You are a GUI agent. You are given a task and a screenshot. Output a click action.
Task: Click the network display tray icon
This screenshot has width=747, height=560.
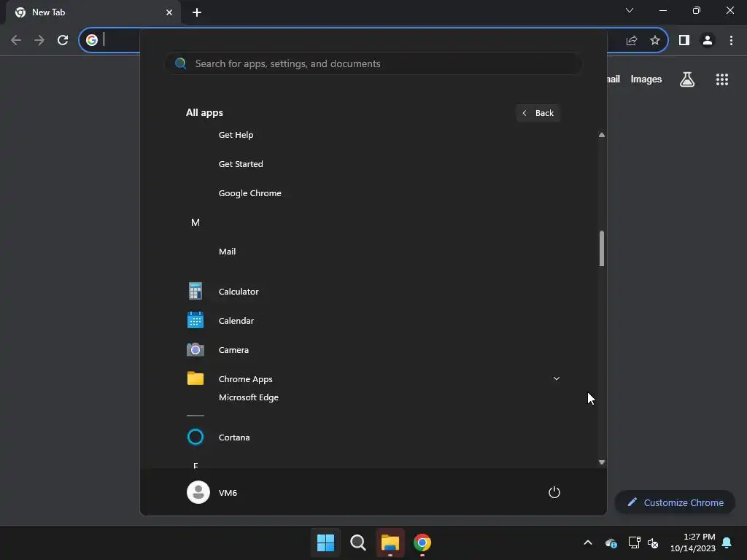click(x=634, y=542)
